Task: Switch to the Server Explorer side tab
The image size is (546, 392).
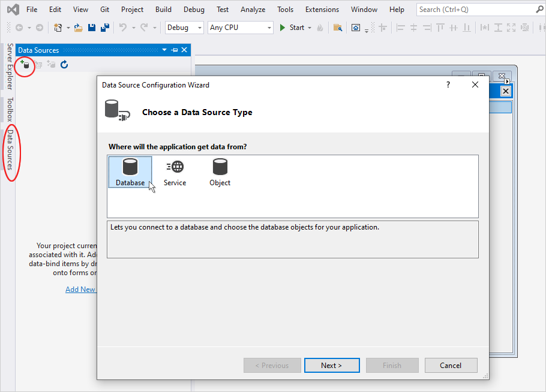Action: (10, 67)
